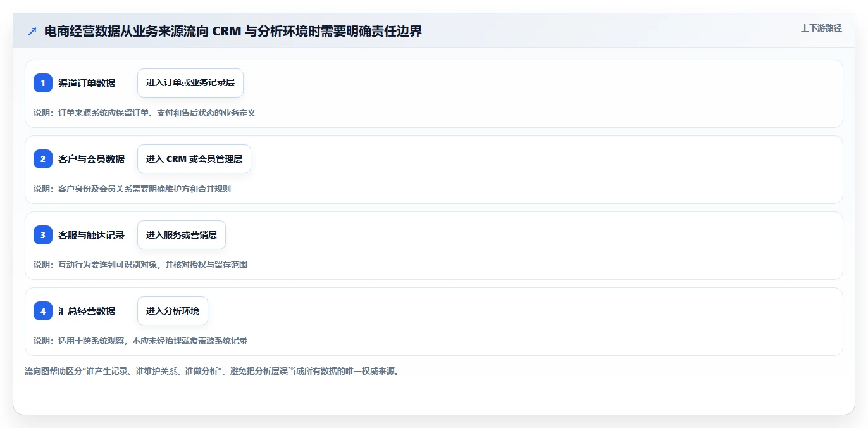Select step number 1 badge
The width and height of the screenshot is (868, 428).
(x=43, y=83)
